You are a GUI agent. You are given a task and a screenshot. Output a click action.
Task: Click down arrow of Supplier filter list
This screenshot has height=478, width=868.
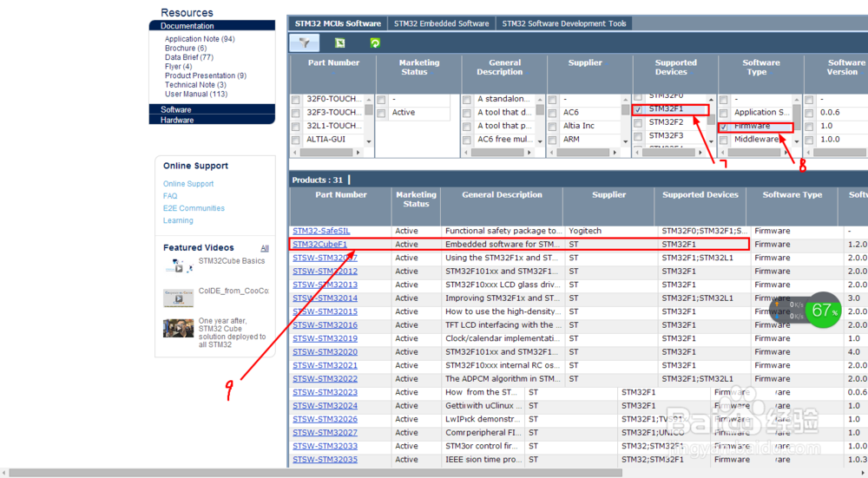click(x=626, y=141)
